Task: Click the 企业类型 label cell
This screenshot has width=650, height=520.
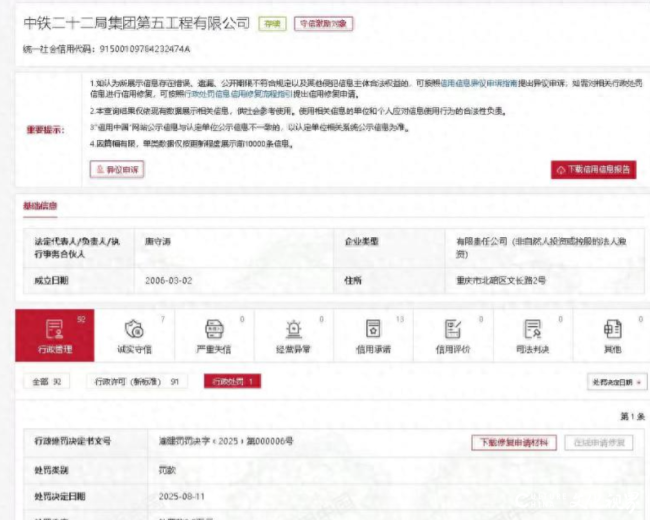Action: (x=389, y=248)
